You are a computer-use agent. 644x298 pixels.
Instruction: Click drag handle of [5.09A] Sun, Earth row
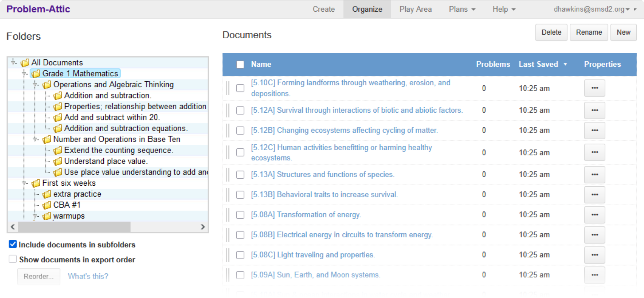tap(228, 275)
